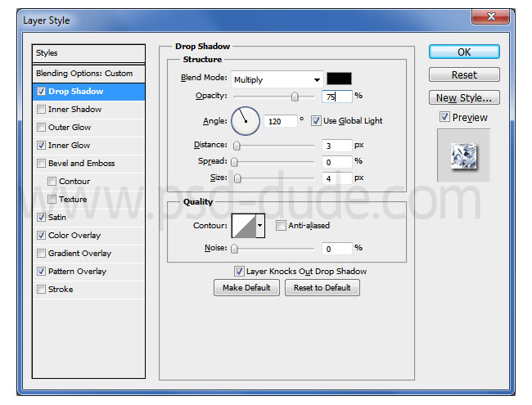Click the Angle dial control
This screenshot has width=532, height=405.
point(246,121)
